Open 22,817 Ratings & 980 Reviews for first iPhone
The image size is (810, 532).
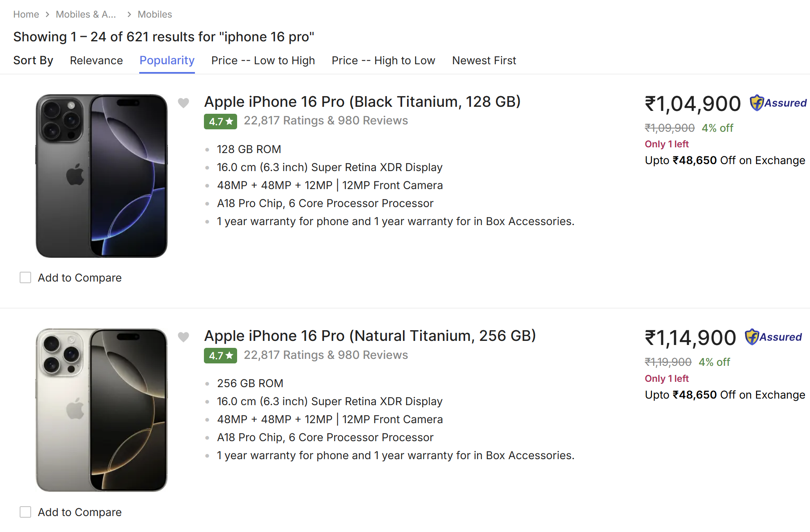[326, 120]
